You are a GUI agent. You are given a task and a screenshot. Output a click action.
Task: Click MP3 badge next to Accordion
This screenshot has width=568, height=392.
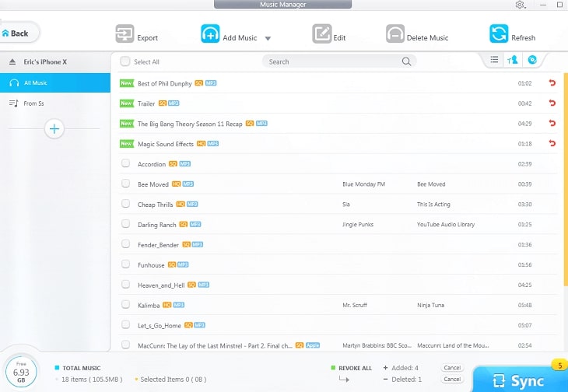184,164
